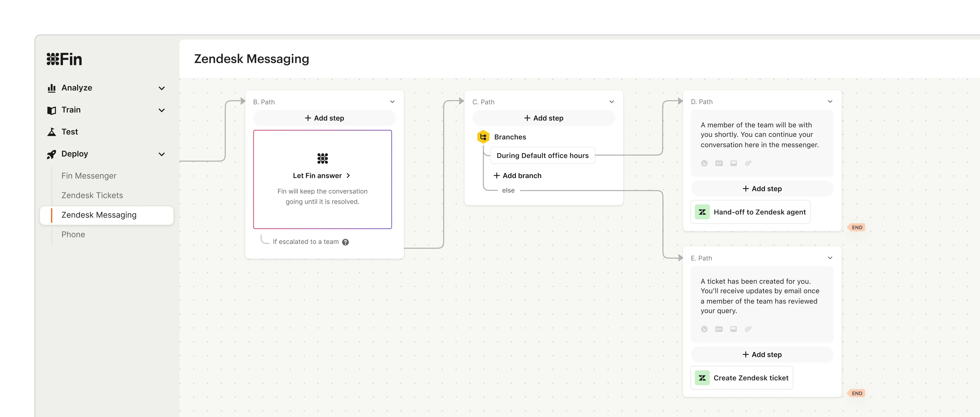Open C. Path dropdown chevron
The image size is (980, 417).
click(611, 102)
